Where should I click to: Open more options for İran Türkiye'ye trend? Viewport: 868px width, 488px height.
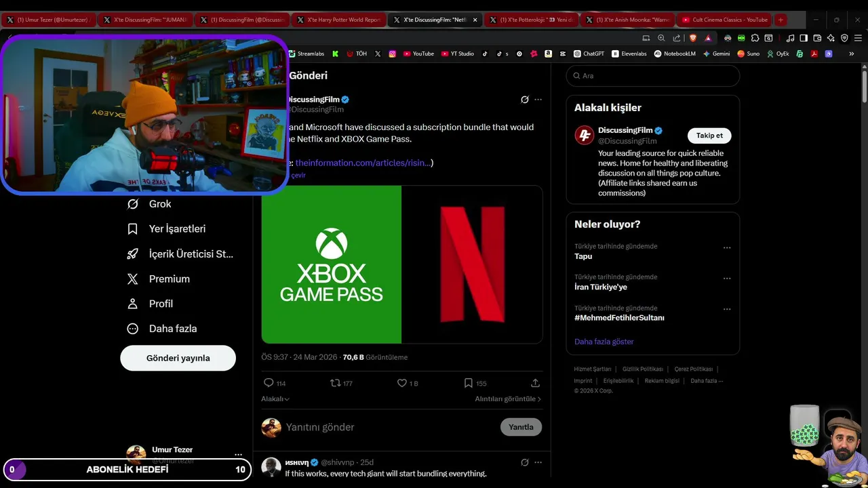pos(727,278)
